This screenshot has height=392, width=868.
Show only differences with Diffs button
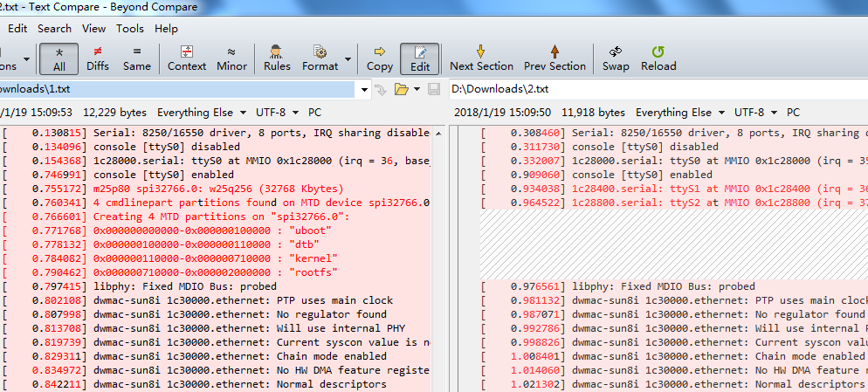[x=98, y=58]
